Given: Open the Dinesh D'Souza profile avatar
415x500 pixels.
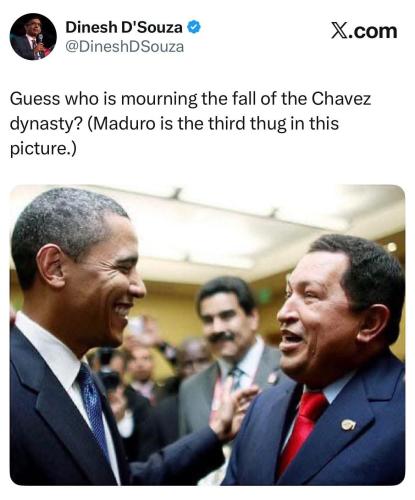Looking at the screenshot, I should click(33, 37).
